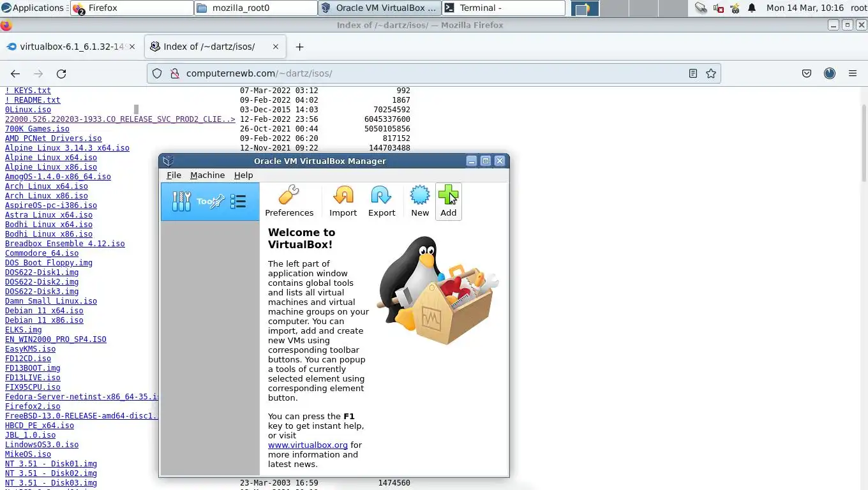The image size is (868, 490).
Task: Click the pin icon in Tools item
Action: click(x=216, y=202)
